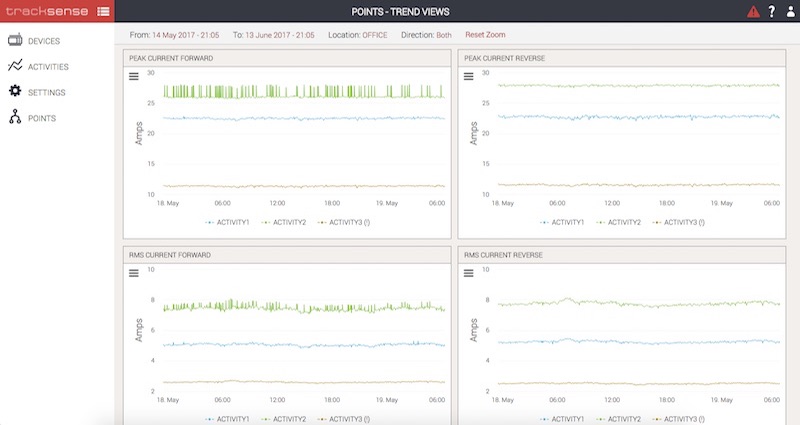Click the Settings gear icon
Viewport: 800px width, 425px height.
(15, 92)
